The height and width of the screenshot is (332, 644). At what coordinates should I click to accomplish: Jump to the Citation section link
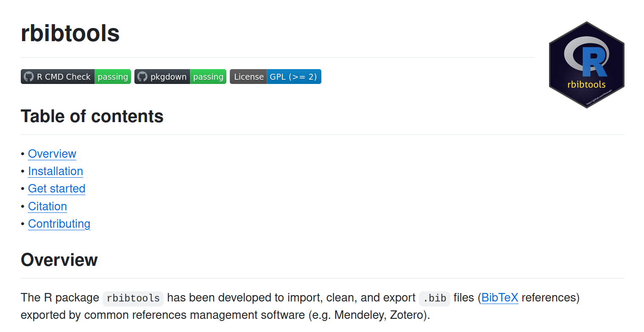(47, 206)
